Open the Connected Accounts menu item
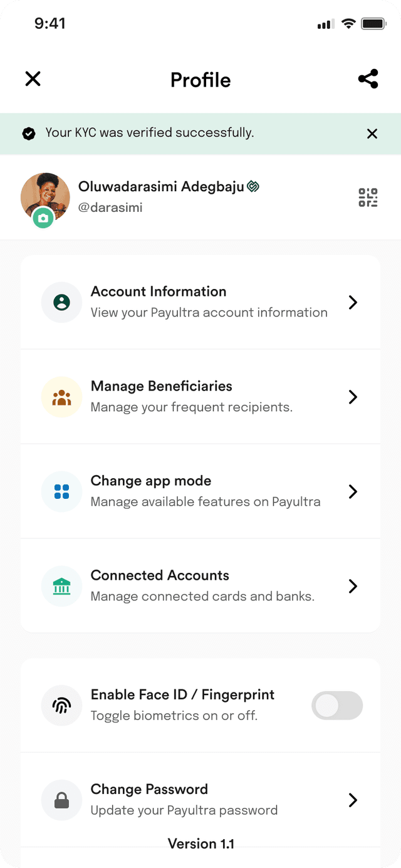 (200, 585)
